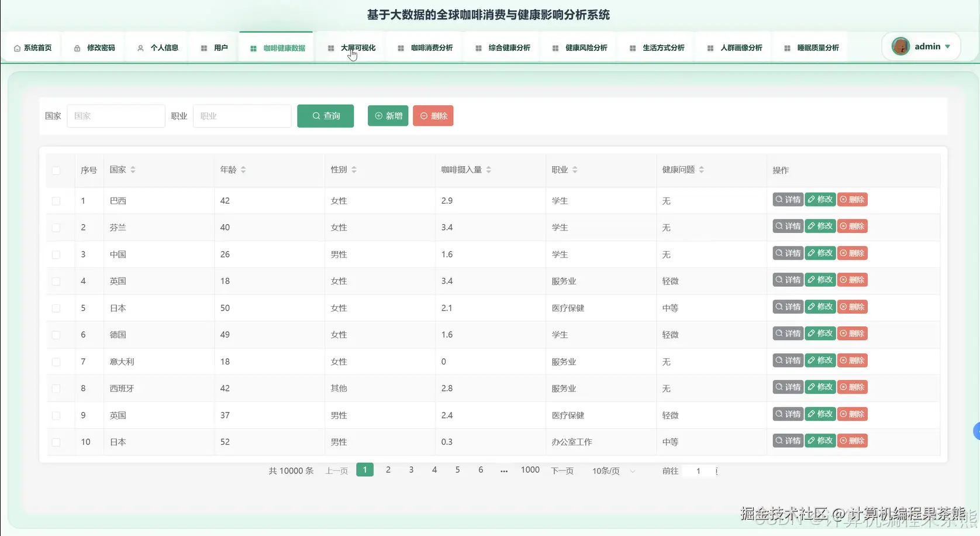Jump to page 1000 in pagination
This screenshot has width=980, height=536.
(x=530, y=470)
